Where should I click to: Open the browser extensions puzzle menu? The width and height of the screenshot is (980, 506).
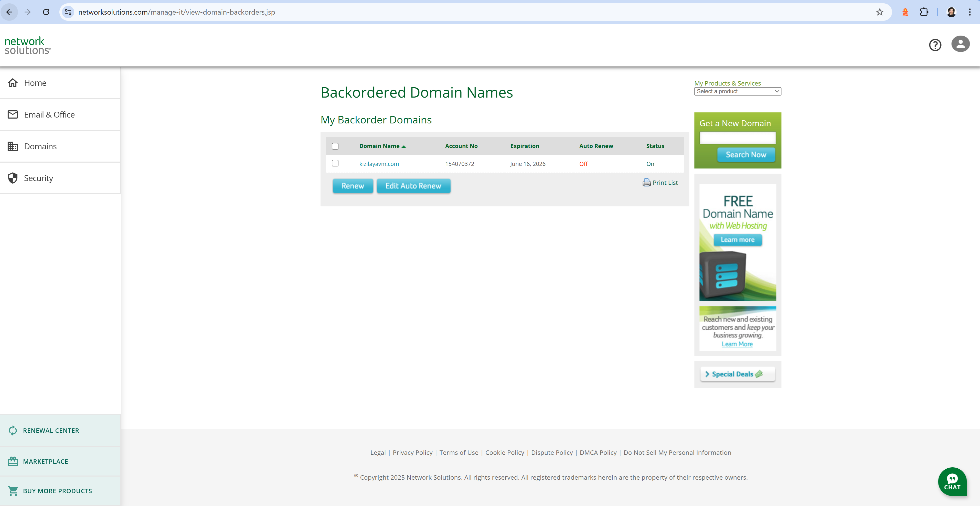pos(924,12)
